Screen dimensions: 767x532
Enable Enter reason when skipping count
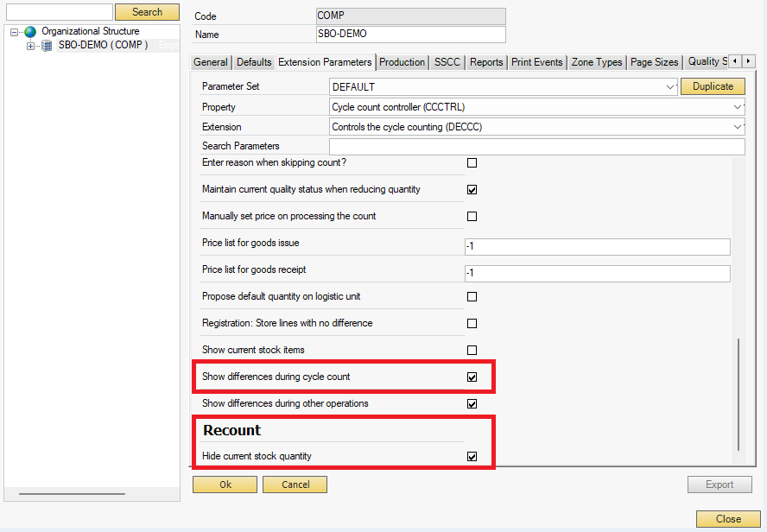pyautogui.click(x=472, y=163)
